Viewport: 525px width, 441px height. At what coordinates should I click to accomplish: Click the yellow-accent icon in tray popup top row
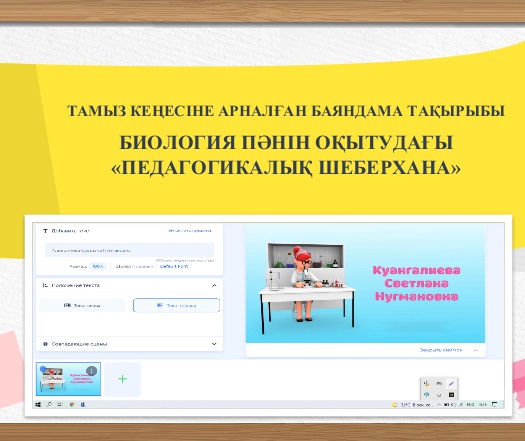[x=427, y=384]
